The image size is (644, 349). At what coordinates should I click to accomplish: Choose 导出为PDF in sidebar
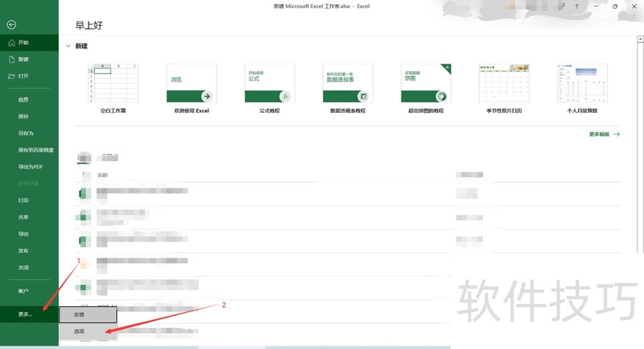[29, 167]
